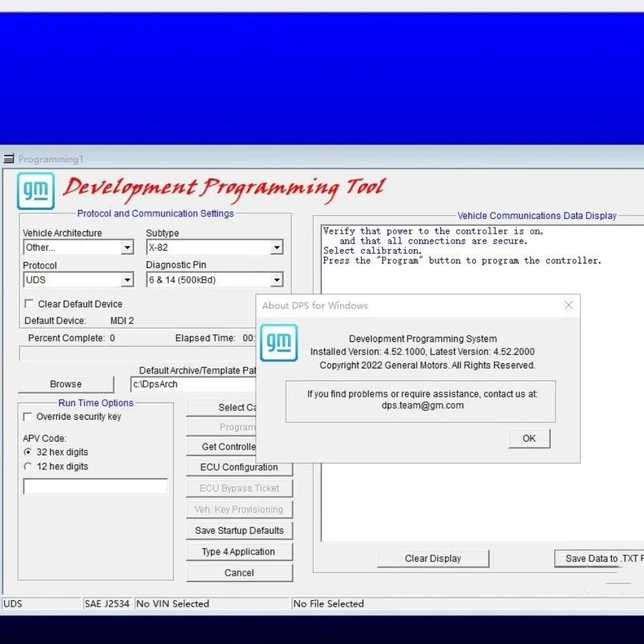Click the 'SAE J2534' status bar entry
The image size is (644, 644).
point(107,604)
